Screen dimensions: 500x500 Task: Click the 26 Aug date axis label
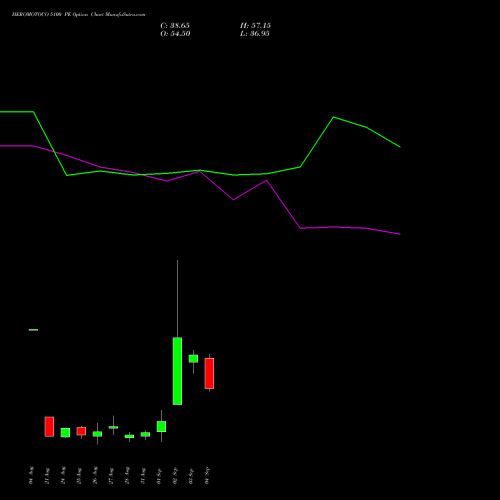pyautogui.click(x=95, y=476)
